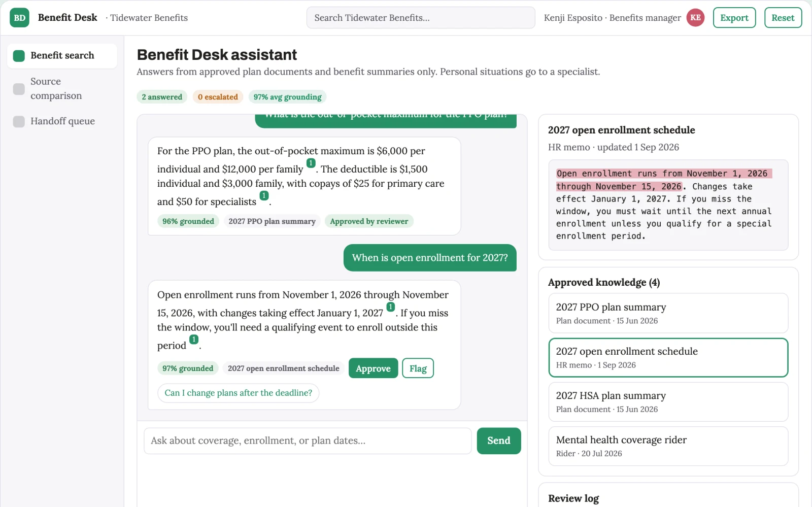Image resolution: width=812 pixels, height=507 pixels.
Task: Open citation marker after "$12,000 per family"
Action: pos(311,163)
